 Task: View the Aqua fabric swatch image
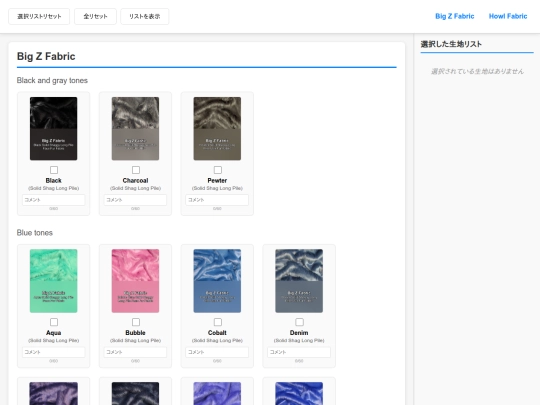point(53,281)
